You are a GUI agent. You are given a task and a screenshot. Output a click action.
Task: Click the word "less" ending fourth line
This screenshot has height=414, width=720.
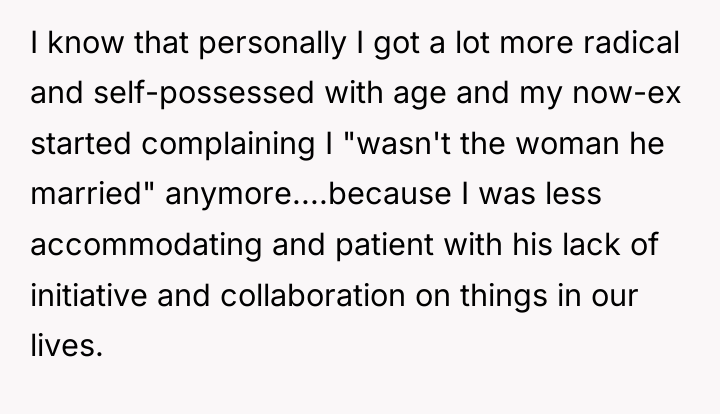tap(573, 194)
